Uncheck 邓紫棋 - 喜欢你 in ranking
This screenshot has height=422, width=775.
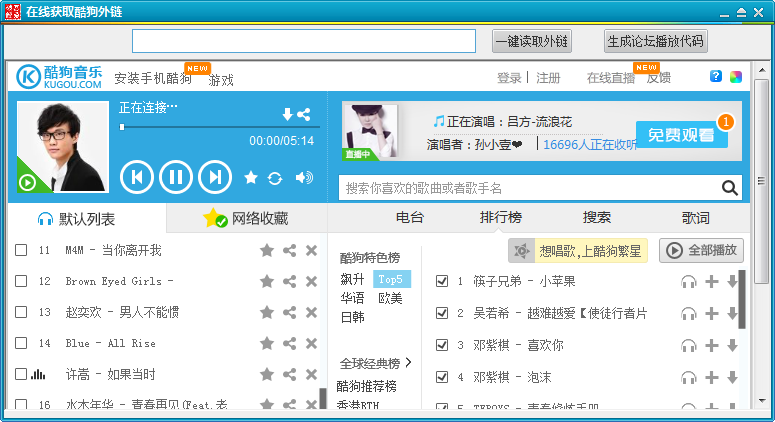[442, 345]
